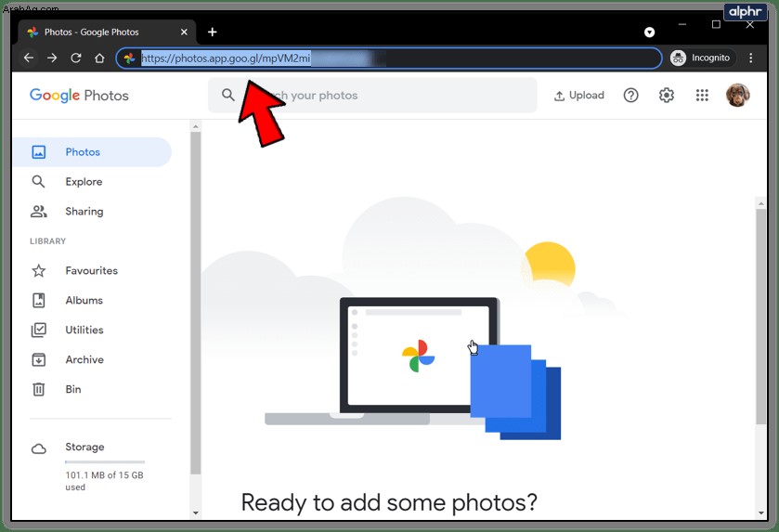Click the Photos image icon in sidebar

pyautogui.click(x=39, y=152)
